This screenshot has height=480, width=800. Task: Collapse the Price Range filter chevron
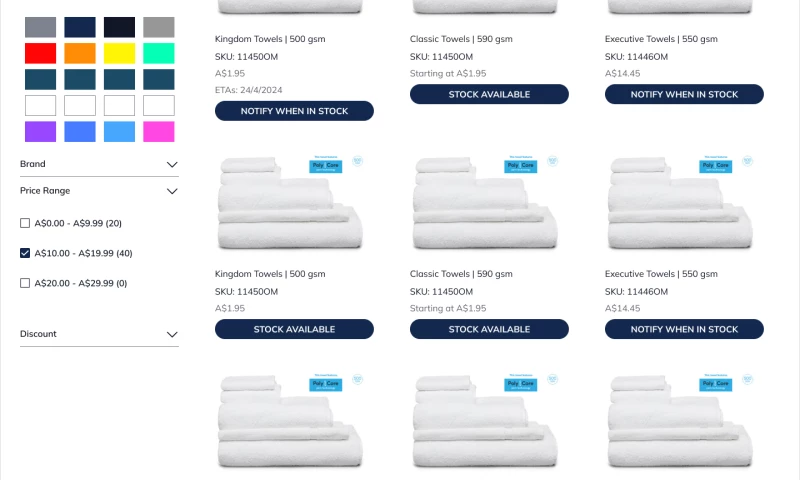pyautogui.click(x=172, y=191)
